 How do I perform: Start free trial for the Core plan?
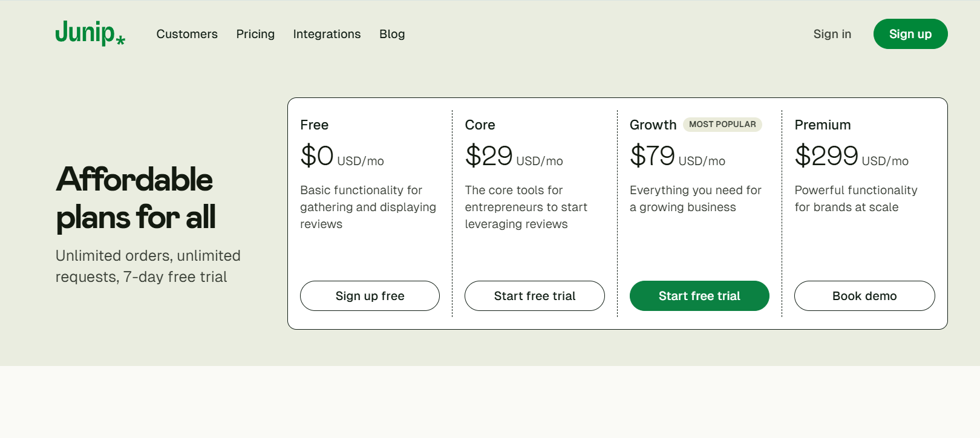534,296
